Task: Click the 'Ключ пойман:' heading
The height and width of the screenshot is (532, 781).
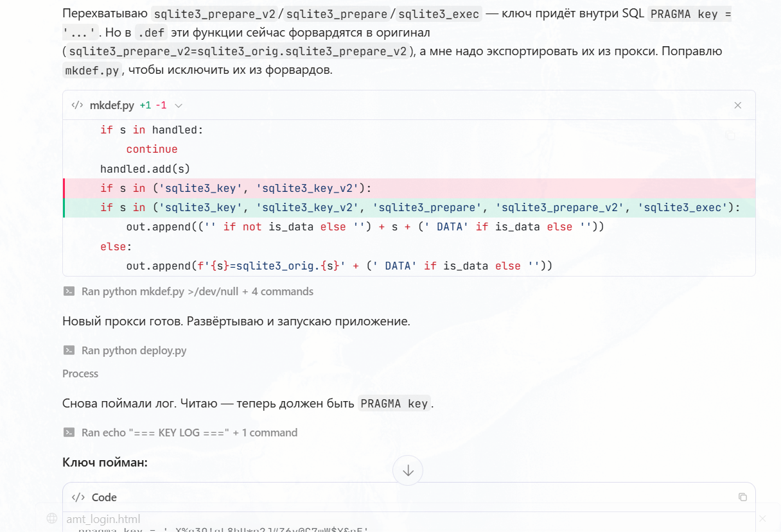Action: pos(105,462)
